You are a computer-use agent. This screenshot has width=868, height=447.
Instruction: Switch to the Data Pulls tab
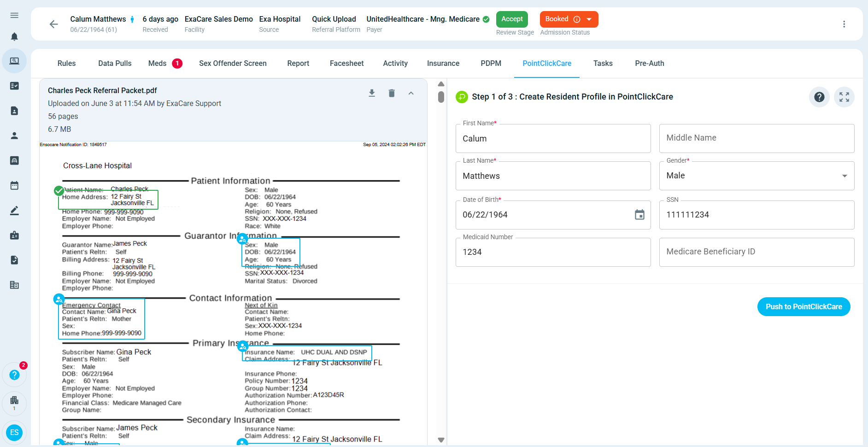pos(115,64)
